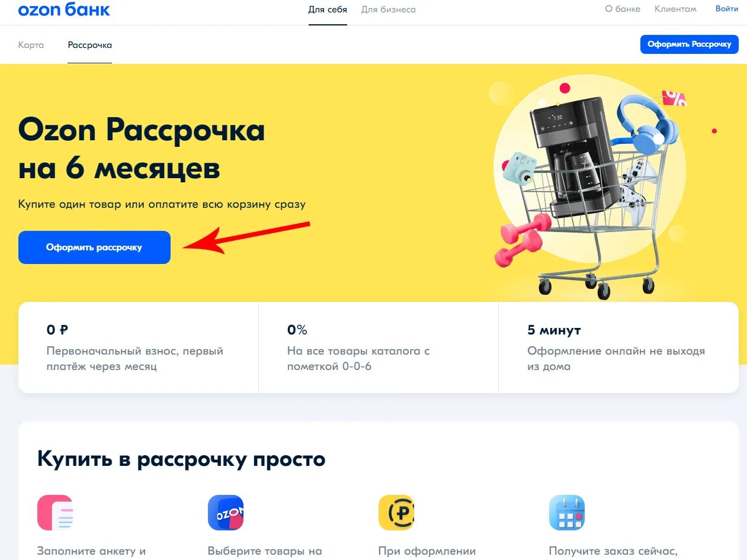Image resolution: width=747 pixels, height=560 pixels.
Task: Follow the Войти login link
Action: [x=727, y=9]
